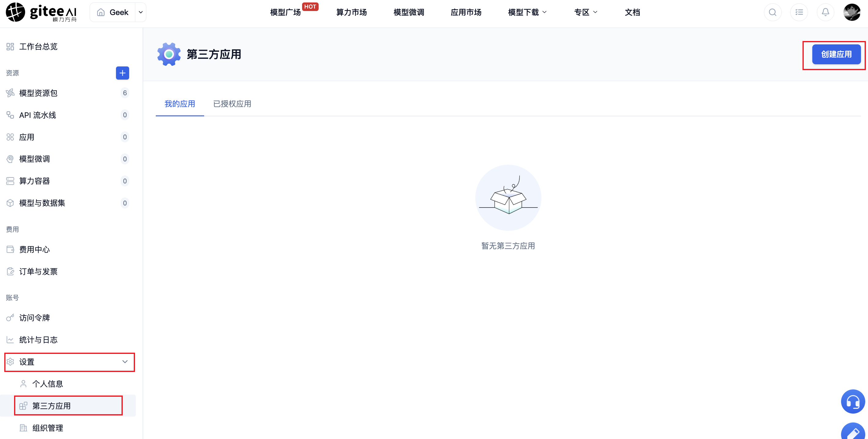Click the 设置 gear icon
This screenshot has width=868, height=439.
10,362
